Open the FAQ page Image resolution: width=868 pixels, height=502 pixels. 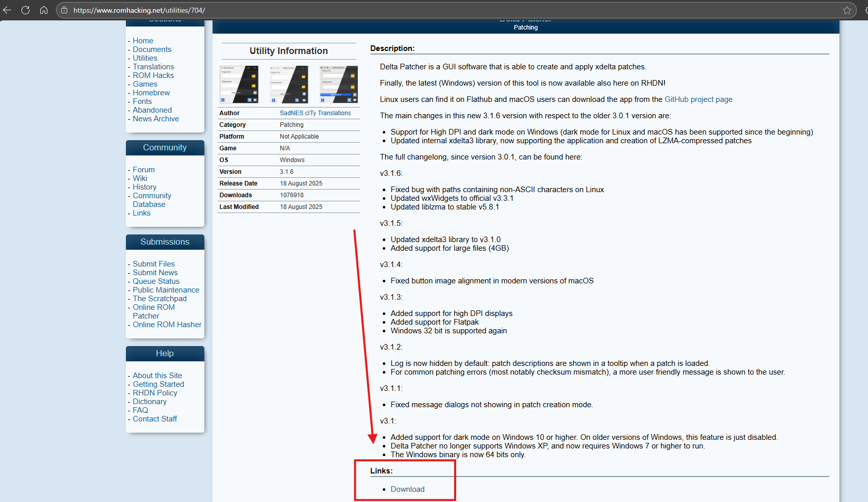140,410
